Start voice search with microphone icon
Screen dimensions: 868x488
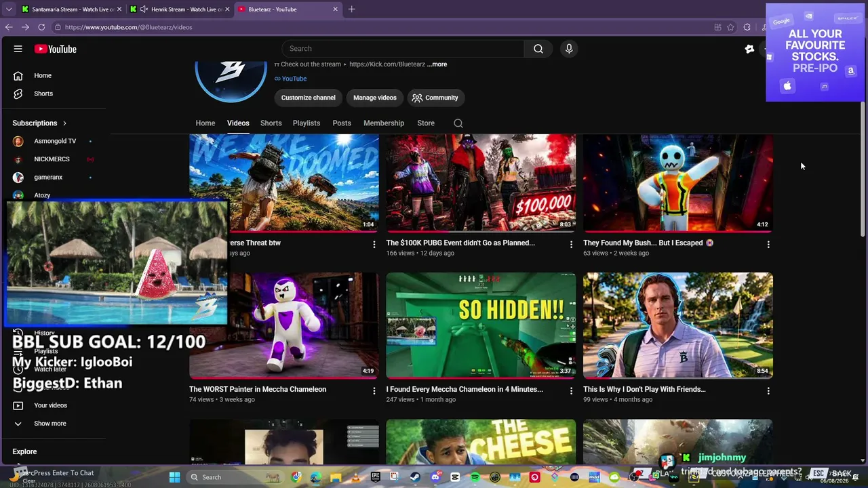coord(569,49)
